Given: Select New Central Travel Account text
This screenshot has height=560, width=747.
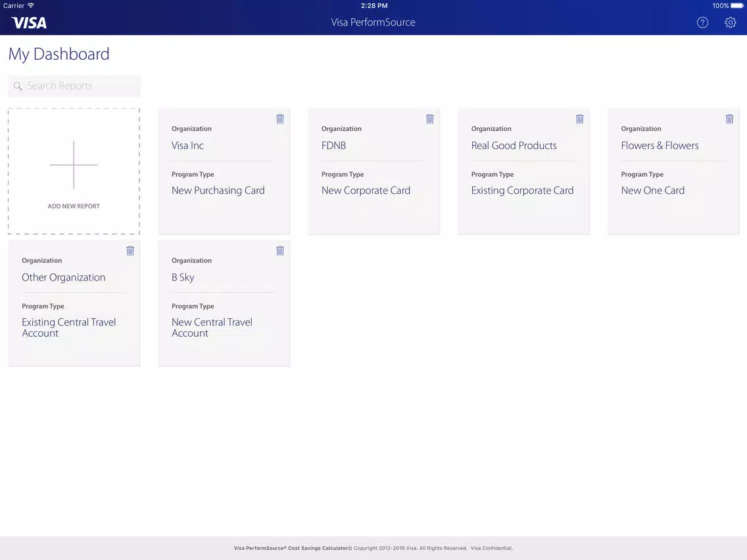Looking at the screenshot, I should pyautogui.click(x=212, y=327).
